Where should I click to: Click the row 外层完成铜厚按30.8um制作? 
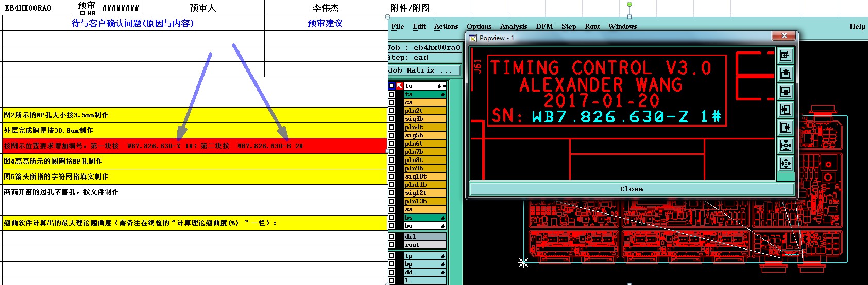(194, 130)
